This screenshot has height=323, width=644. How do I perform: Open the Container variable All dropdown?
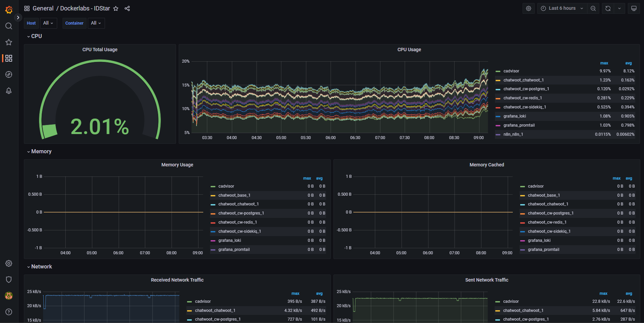96,23
